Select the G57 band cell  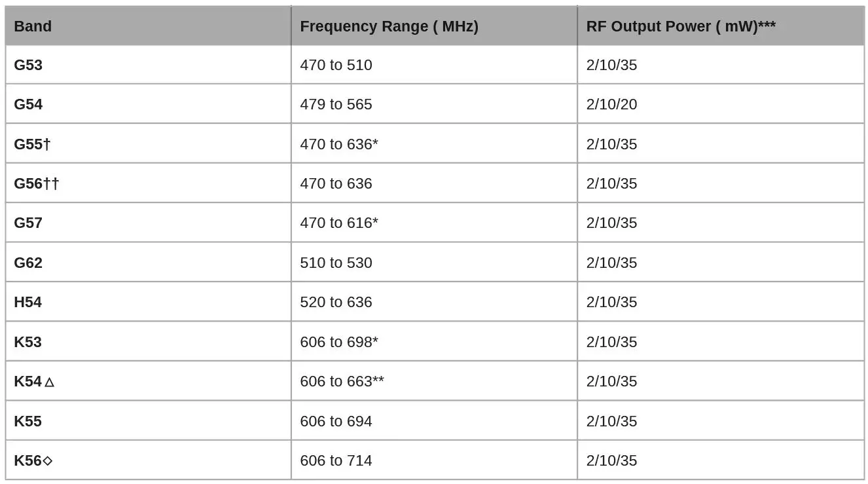point(28,223)
